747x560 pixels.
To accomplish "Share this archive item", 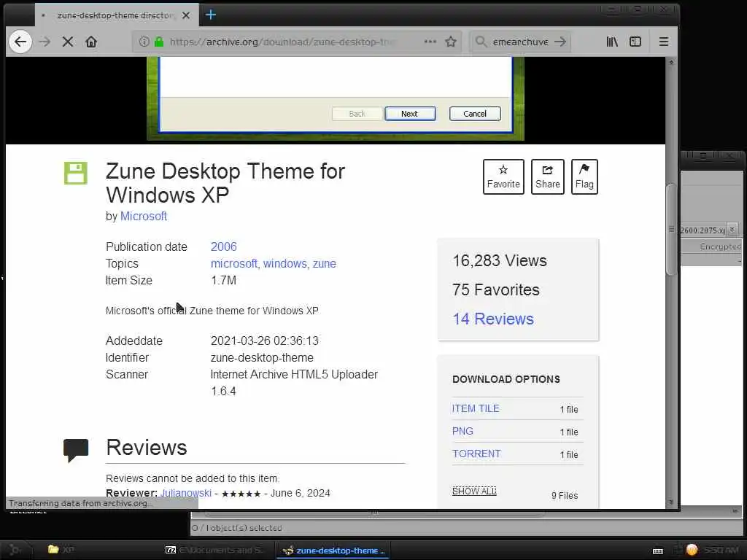I will coord(548,176).
